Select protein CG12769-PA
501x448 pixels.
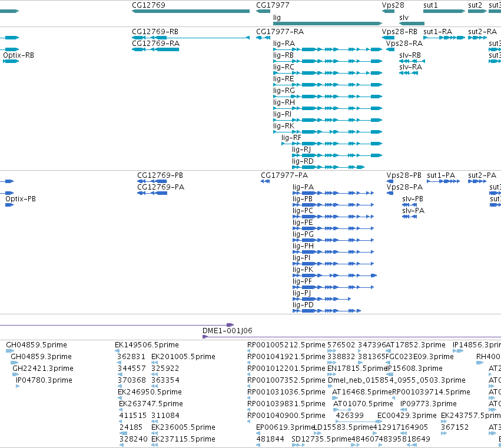coord(152,193)
